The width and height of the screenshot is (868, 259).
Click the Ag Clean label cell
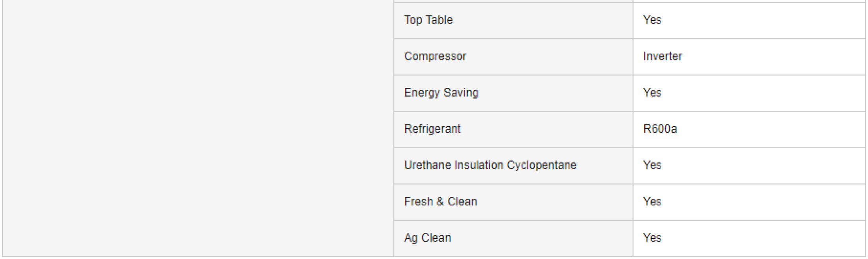427,238
